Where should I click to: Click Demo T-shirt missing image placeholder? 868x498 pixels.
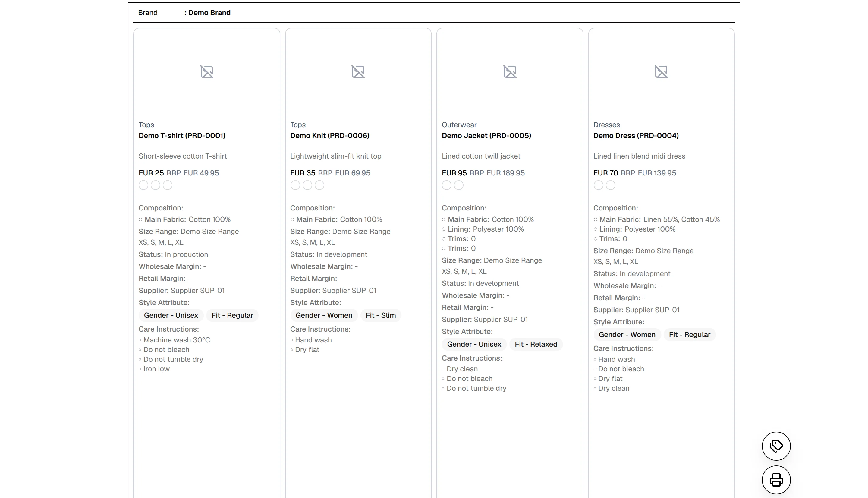[x=206, y=72]
